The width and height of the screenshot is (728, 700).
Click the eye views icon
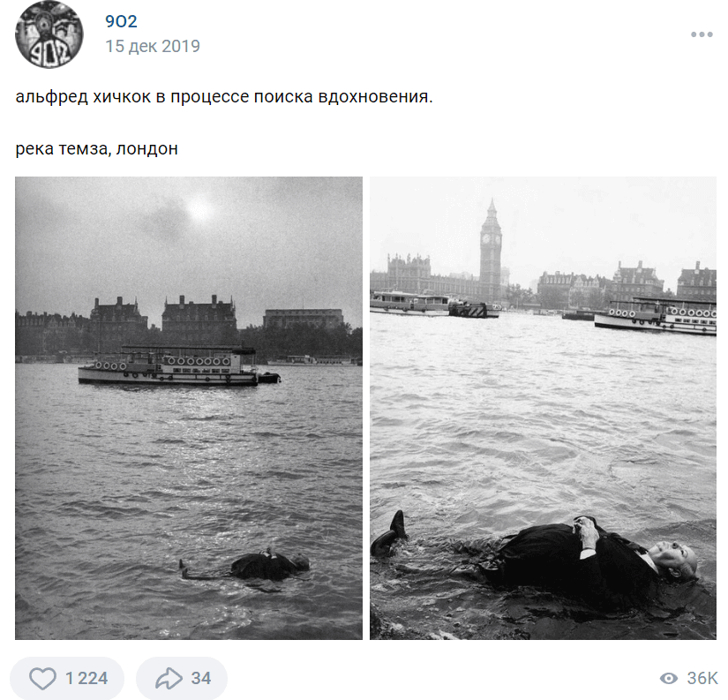click(x=669, y=679)
